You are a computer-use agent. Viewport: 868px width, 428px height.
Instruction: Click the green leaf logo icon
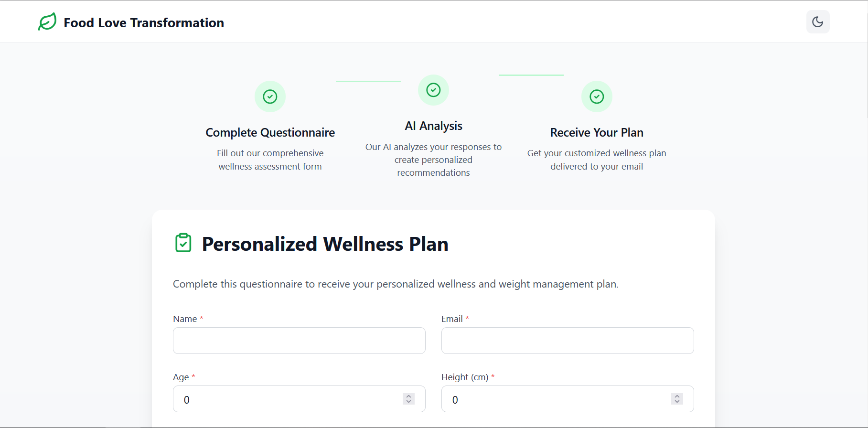[x=47, y=22]
